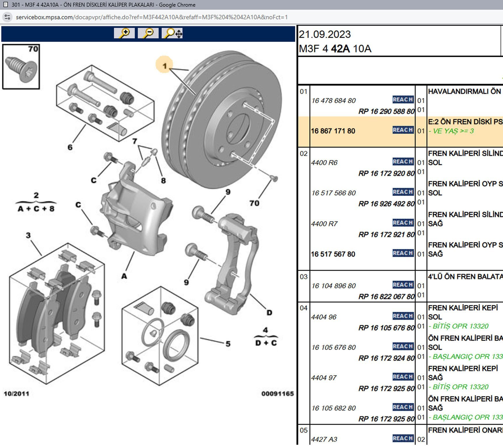The height and width of the screenshot is (448, 503).
Task: Click REACH badge for part 16 104 896 80
Action: click(x=403, y=285)
